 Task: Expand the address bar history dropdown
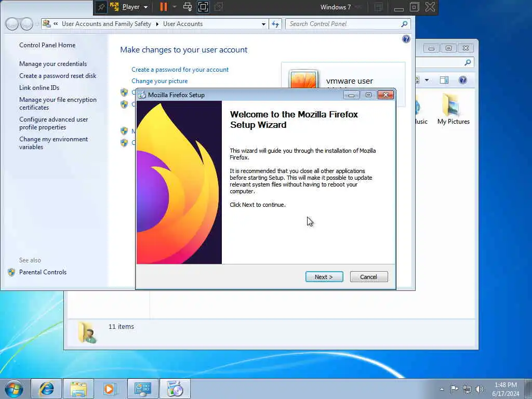tap(263, 24)
